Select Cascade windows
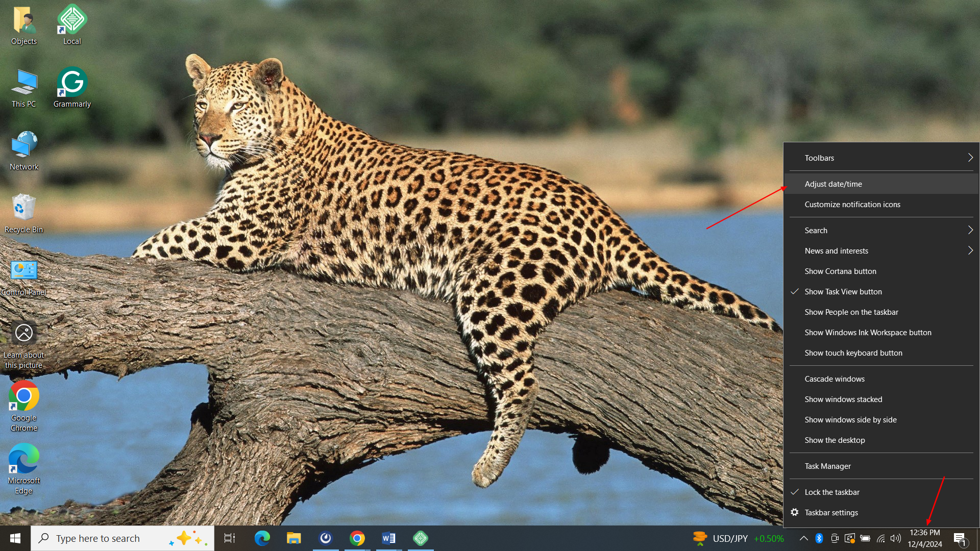Screen dimensions: 980x551 (881, 379)
